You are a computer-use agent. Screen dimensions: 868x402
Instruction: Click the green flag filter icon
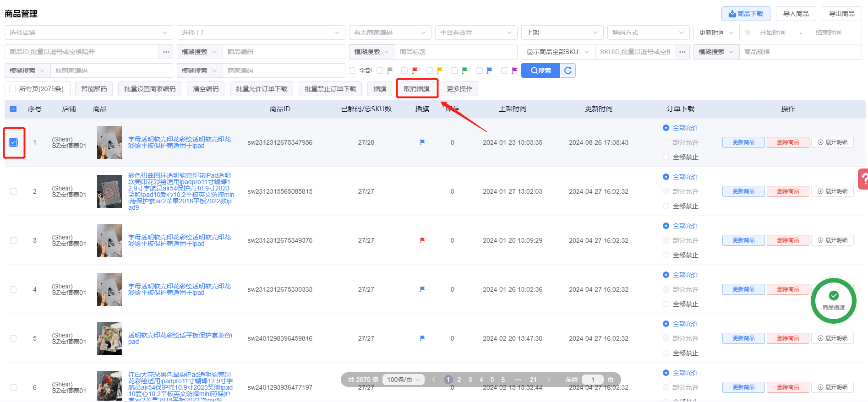[x=465, y=71]
